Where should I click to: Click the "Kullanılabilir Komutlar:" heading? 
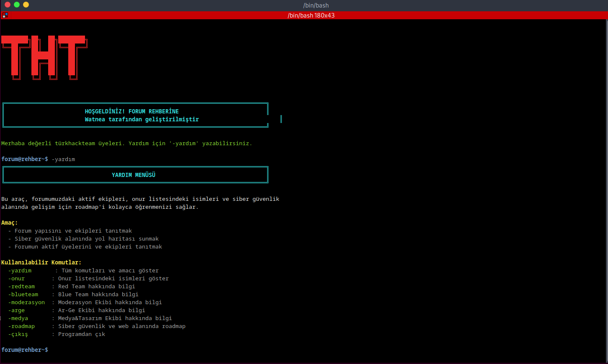click(x=41, y=262)
